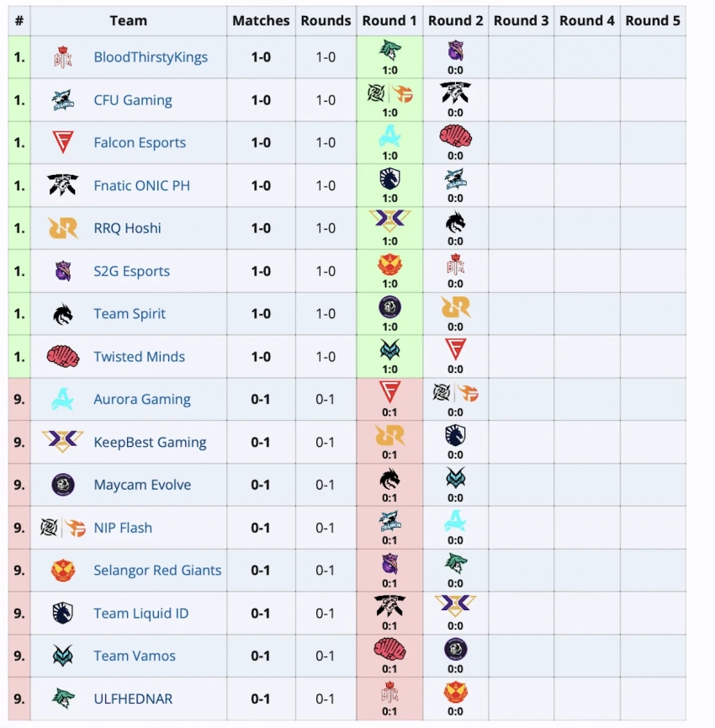The height and width of the screenshot is (728, 715).
Task: Select Round 1 opponent logo in Team Liquid ID row
Action: [389, 605]
